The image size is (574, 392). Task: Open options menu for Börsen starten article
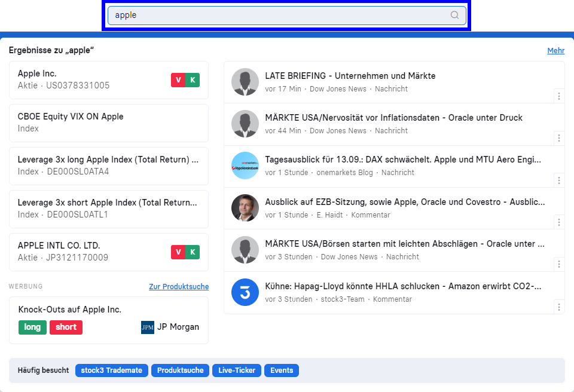click(x=558, y=264)
